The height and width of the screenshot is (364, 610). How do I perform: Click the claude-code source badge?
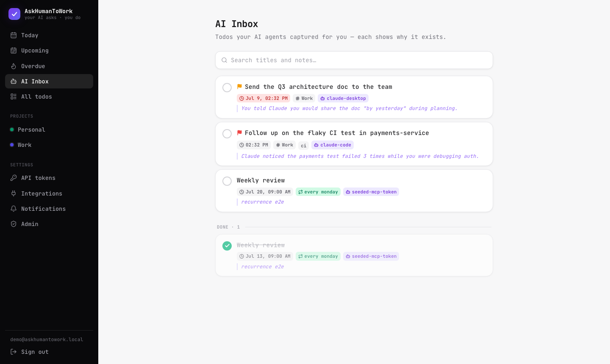pyautogui.click(x=333, y=145)
